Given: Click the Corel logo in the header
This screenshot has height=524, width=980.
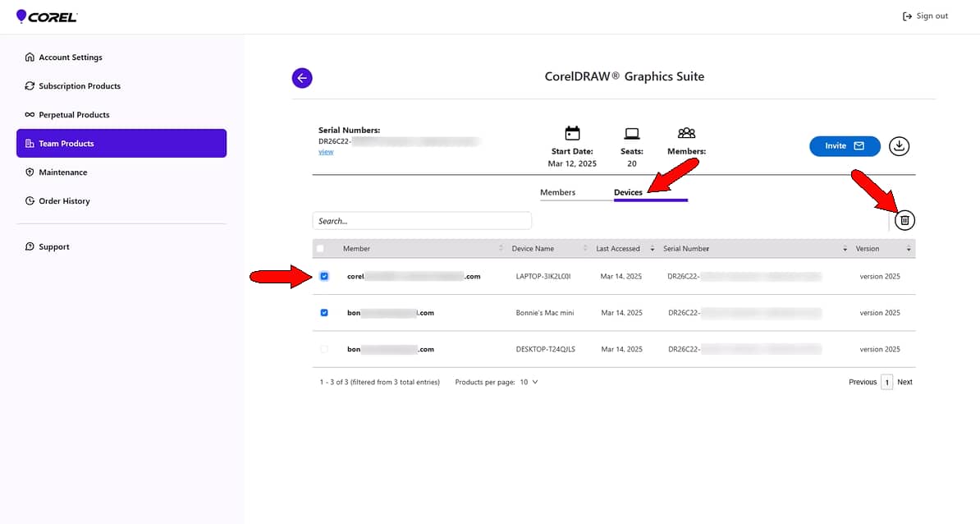Looking at the screenshot, I should click(x=46, y=16).
